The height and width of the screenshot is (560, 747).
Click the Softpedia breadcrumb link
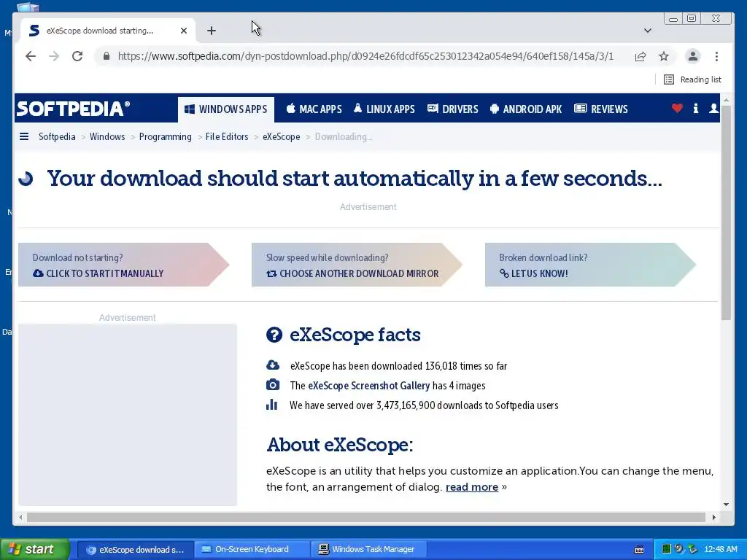[57, 136]
